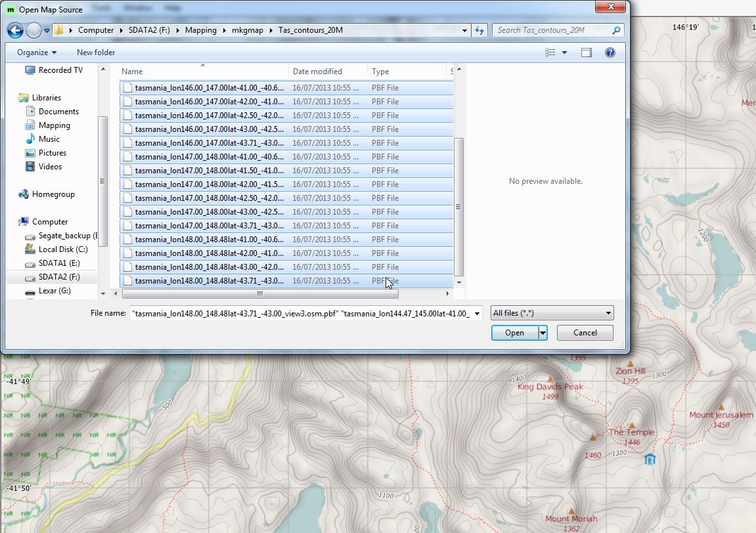Click mkgmap in the address breadcrumb
756x533 pixels.
248,30
